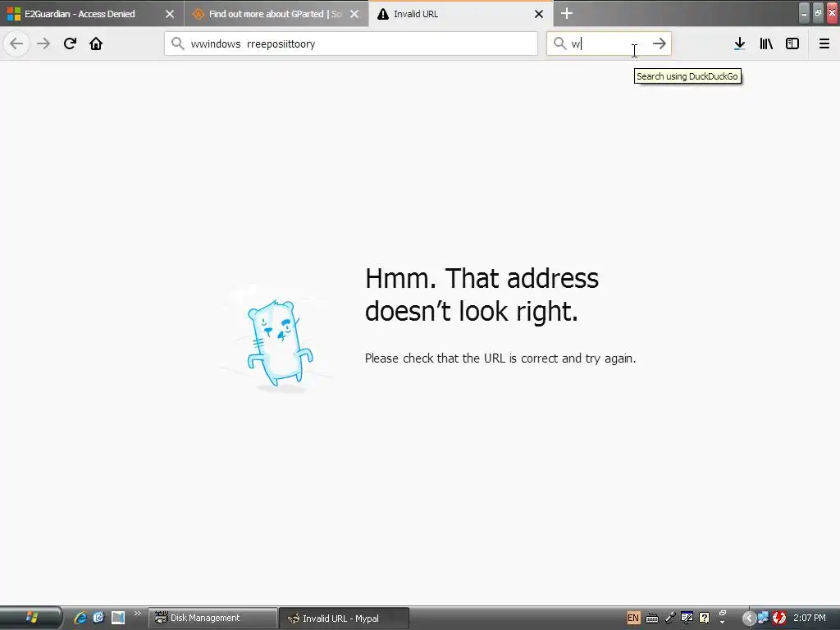Open the browser home page

pos(96,43)
